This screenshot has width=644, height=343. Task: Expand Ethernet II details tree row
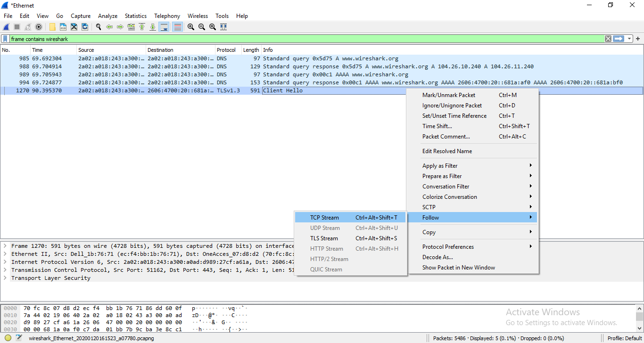click(x=5, y=254)
